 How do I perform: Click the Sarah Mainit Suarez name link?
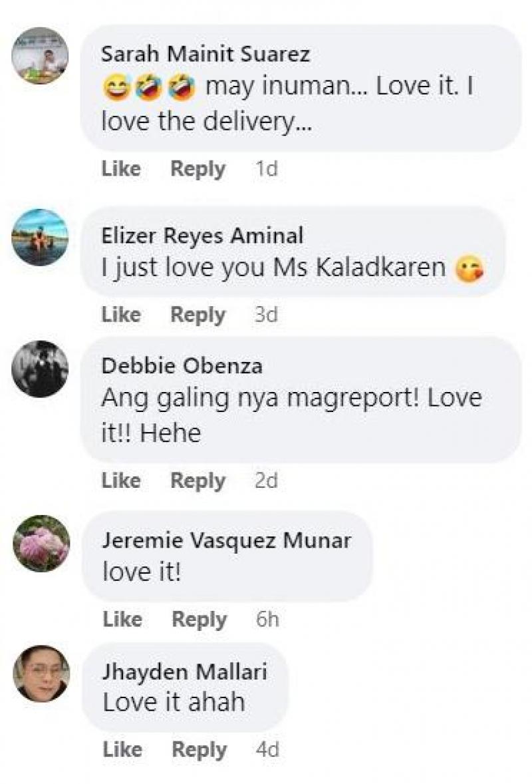(205, 53)
